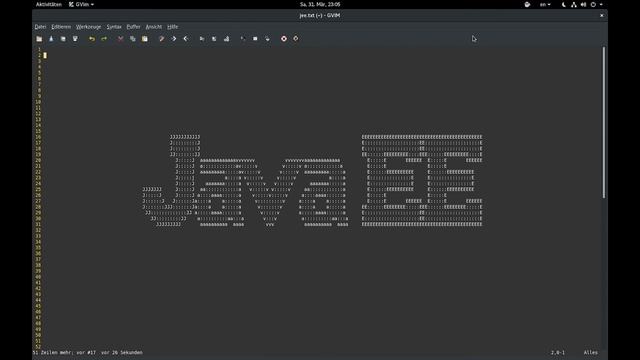
Task: Find next match with right arrow icon
Action: (173, 39)
